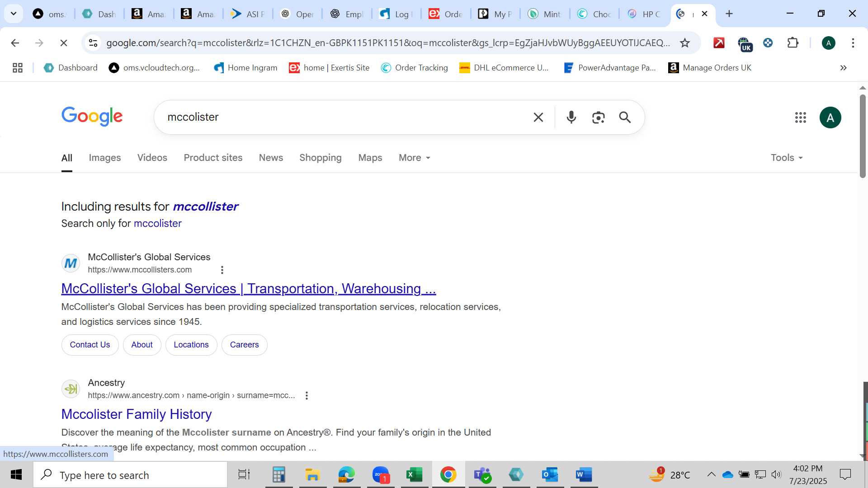Open Chrome extensions puzzle icon
This screenshot has height=488, width=868.
tap(793, 43)
